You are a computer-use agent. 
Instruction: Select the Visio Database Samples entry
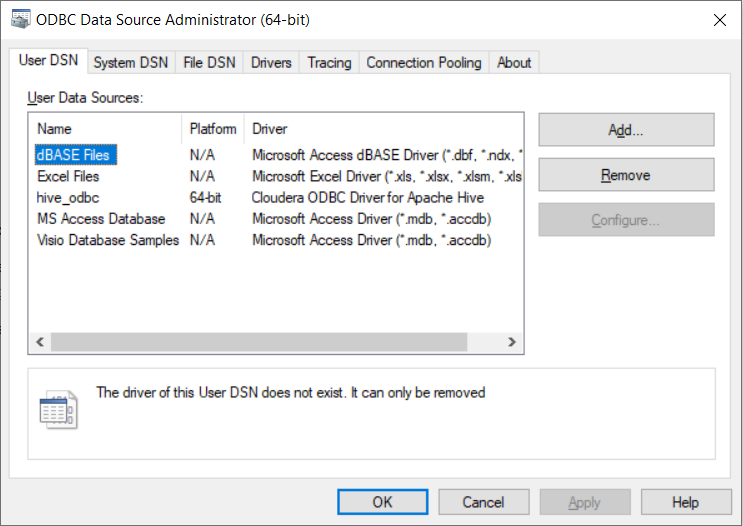tap(108, 240)
